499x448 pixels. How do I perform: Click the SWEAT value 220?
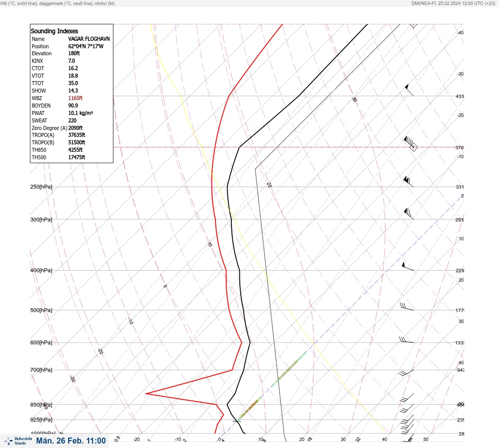coord(72,120)
